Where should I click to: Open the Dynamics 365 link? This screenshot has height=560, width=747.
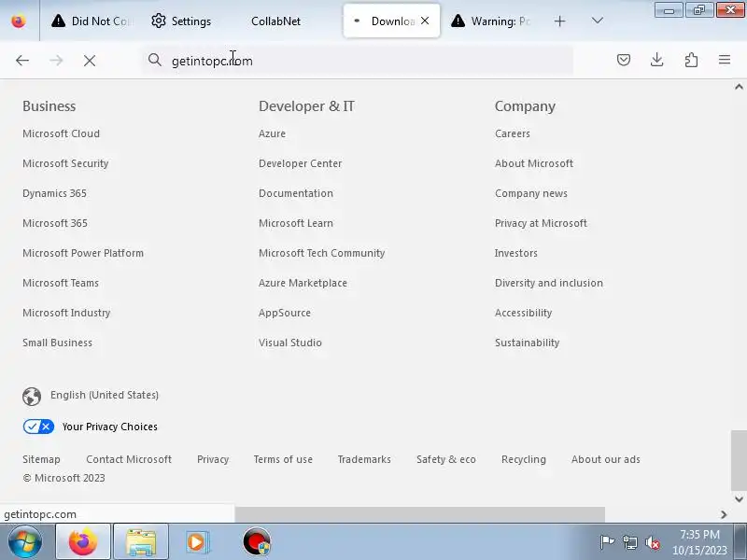tap(54, 193)
